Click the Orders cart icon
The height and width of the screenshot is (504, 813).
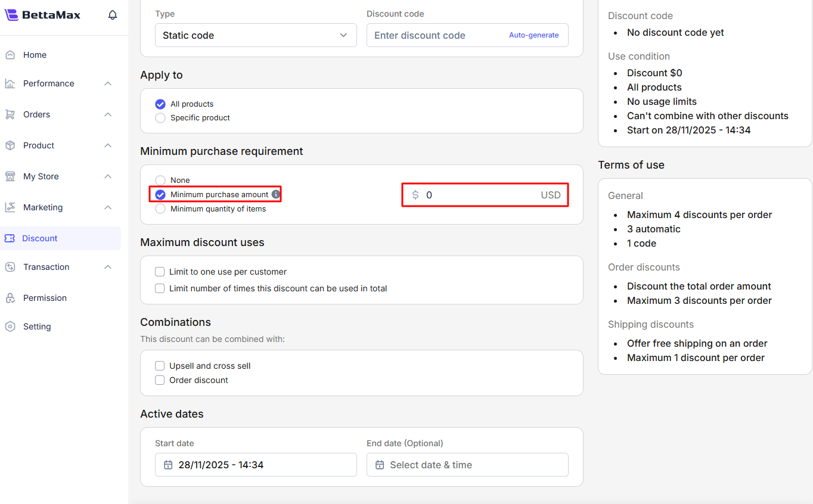11,114
